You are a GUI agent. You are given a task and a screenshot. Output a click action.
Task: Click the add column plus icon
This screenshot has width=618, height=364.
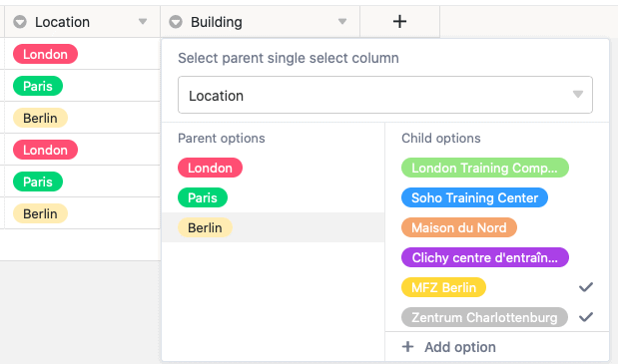coord(399,21)
